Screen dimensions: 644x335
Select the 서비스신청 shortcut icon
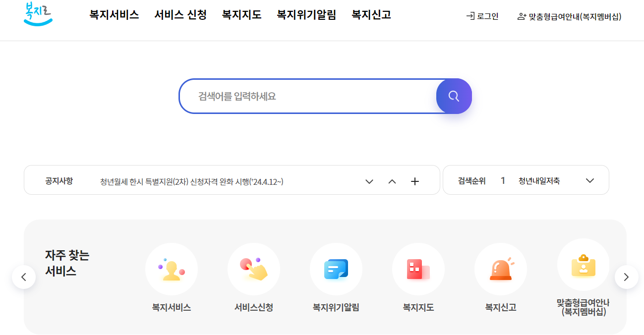(x=254, y=269)
